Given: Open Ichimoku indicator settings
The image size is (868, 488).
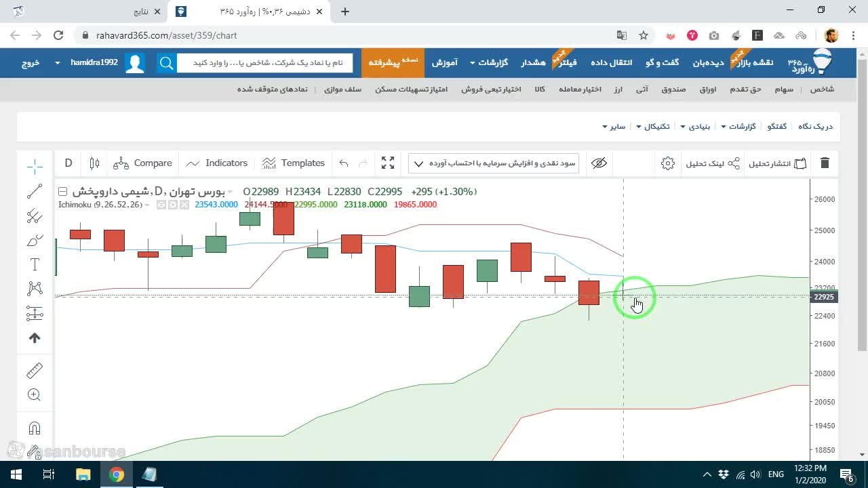Looking at the screenshot, I should (x=172, y=205).
